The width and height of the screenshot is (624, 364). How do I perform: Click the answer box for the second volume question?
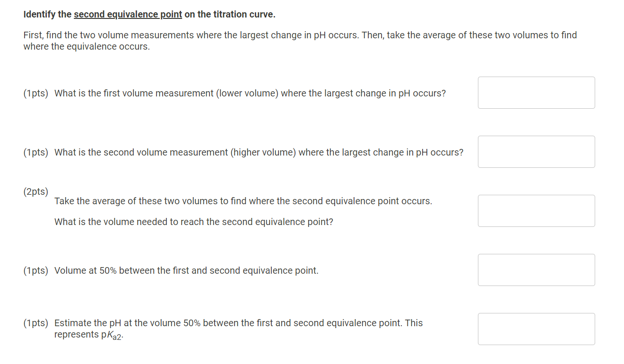536,152
